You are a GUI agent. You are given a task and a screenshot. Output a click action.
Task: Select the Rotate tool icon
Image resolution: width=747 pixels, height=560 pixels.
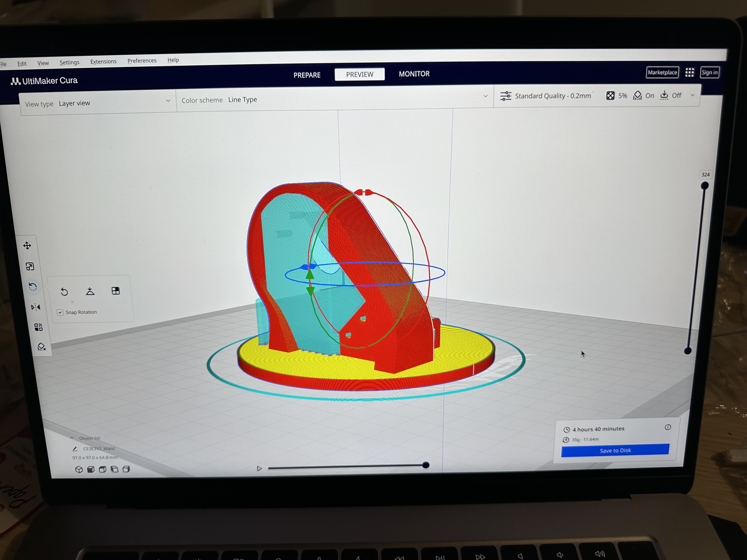coord(33,287)
